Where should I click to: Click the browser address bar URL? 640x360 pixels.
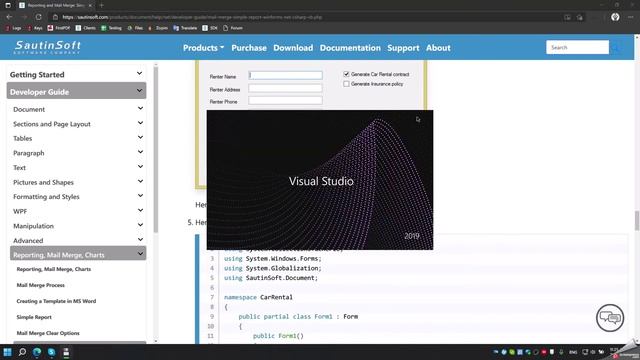coord(192,17)
